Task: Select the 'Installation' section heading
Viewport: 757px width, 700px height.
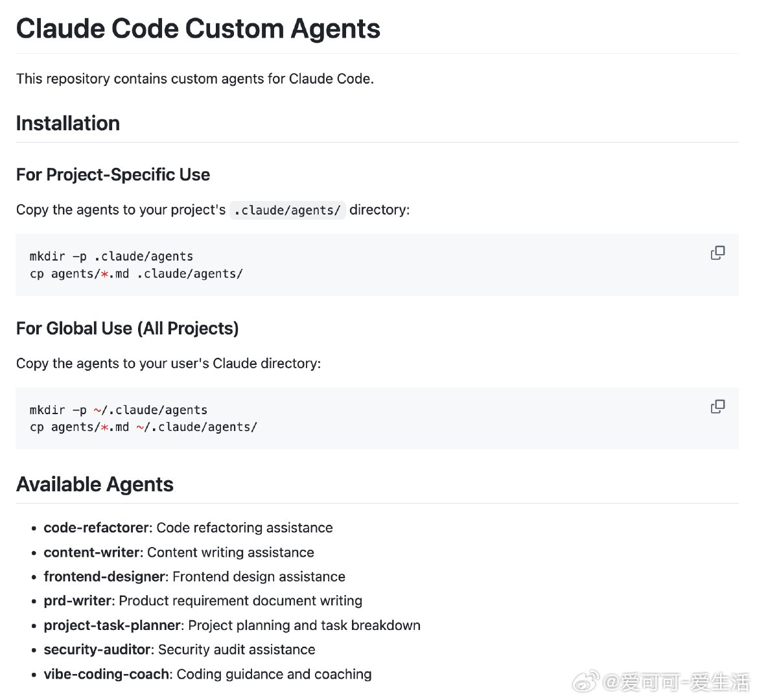Action: 67,123
